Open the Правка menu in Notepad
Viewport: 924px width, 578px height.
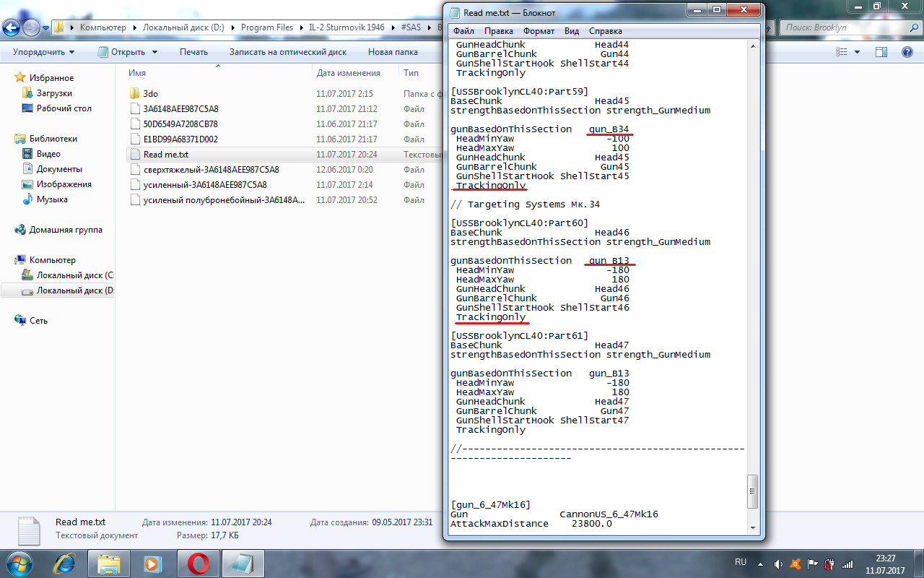499,31
